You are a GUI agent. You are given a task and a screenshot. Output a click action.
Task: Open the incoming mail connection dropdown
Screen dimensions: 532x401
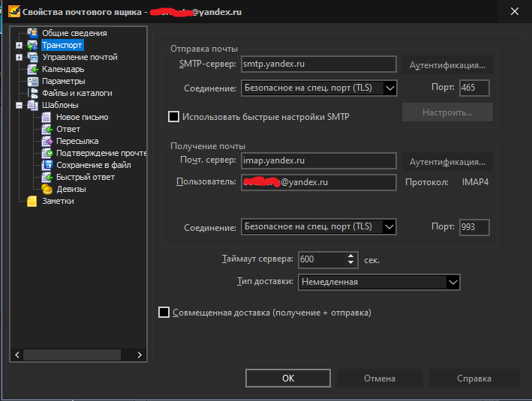tap(389, 227)
